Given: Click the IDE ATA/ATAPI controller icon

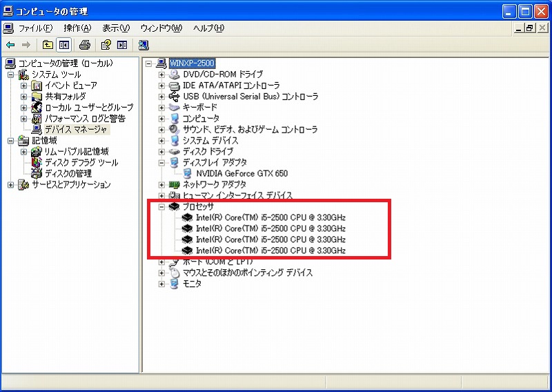Looking at the screenshot, I should click(x=175, y=86).
